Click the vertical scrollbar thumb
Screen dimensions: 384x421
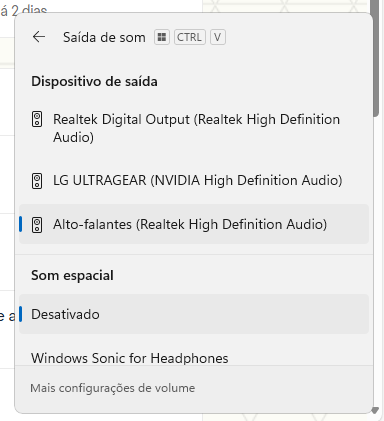click(x=376, y=58)
